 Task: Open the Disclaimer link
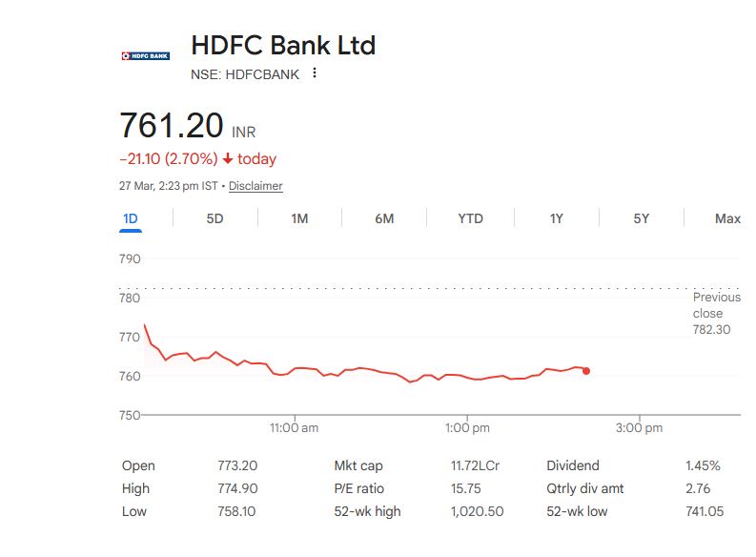[255, 186]
